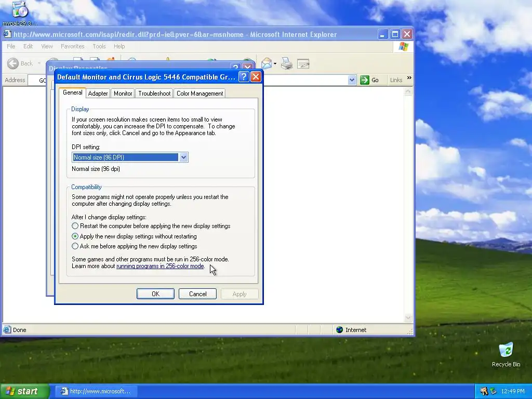
Task: Open the Favorites menu in Internet Explorer
Action: 73,46
